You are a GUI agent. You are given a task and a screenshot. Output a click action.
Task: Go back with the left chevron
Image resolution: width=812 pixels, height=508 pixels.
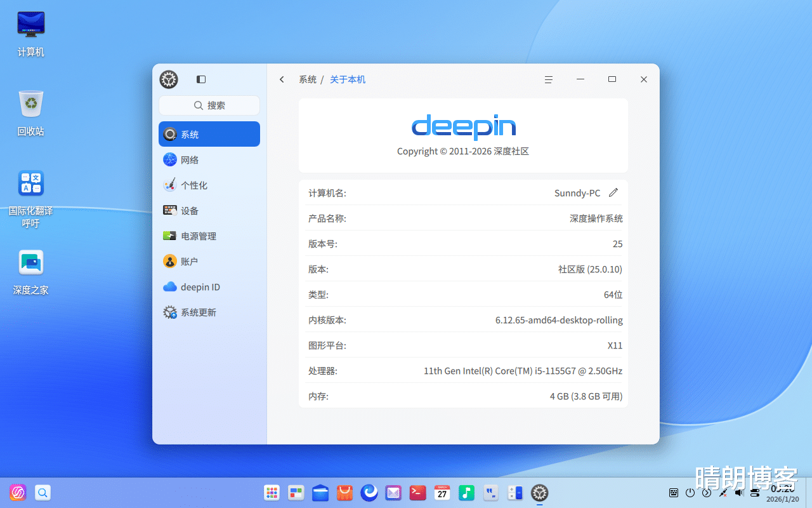pos(282,79)
